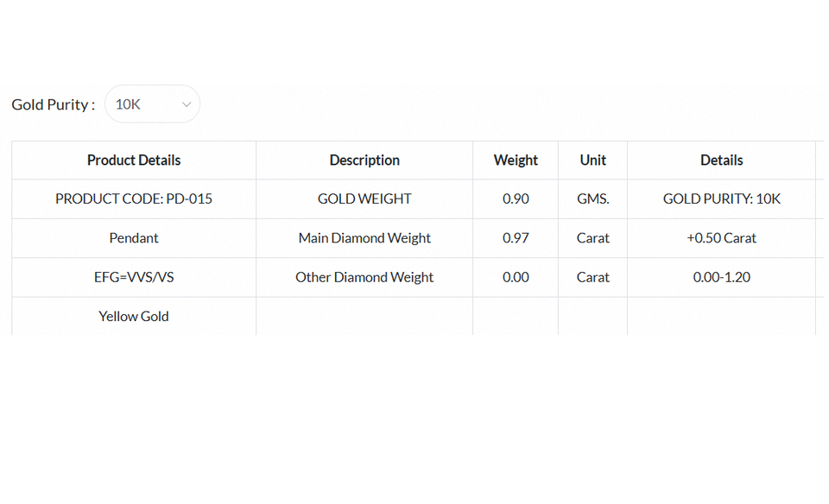Click the GMS. unit cell
This screenshot has height=504, width=829.
click(x=592, y=198)
